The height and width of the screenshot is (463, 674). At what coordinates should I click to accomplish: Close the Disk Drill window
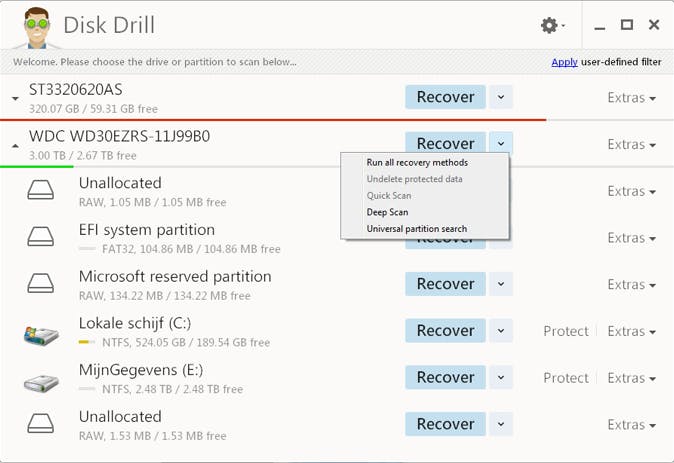(x=654, y=25)
